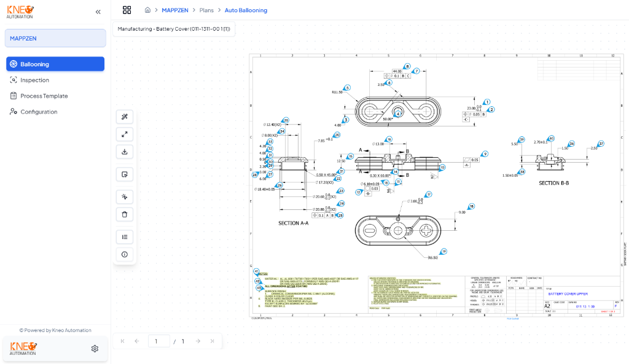Open settings gear at sidebar bottom

(95, 349)
